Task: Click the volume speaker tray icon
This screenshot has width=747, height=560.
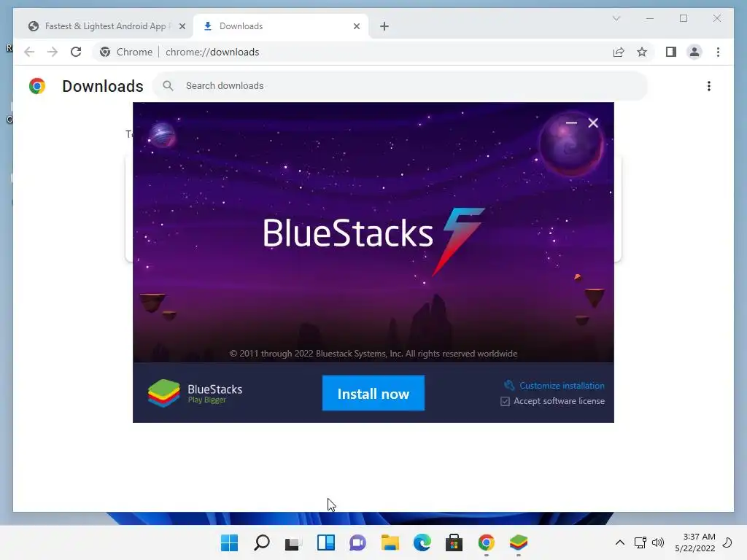Action: pyautogui.click(x=658, y=542)
